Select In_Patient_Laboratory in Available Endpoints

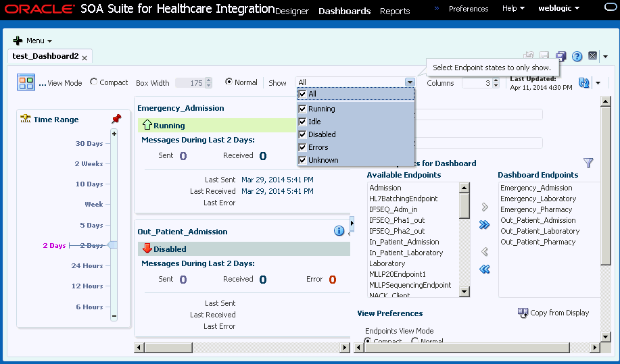[406, 253]
